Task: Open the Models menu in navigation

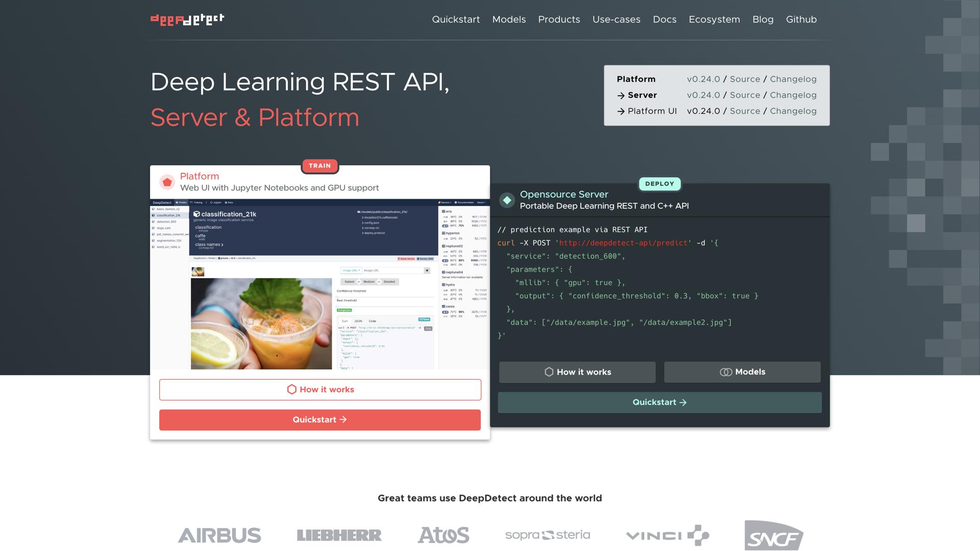Action: (509, 19)
